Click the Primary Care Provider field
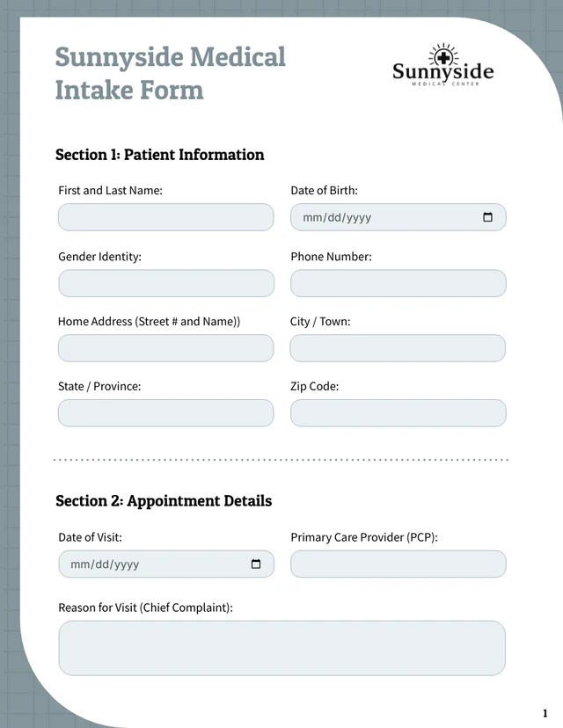The image size is (563, 728). pyautogui.click(x=398, y=564)
